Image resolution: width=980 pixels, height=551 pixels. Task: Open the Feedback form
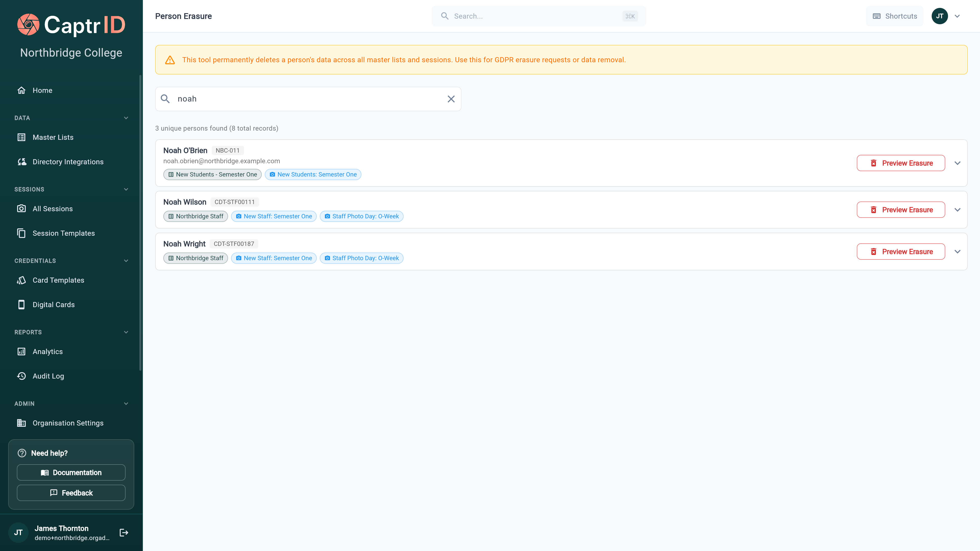(71, 493)
